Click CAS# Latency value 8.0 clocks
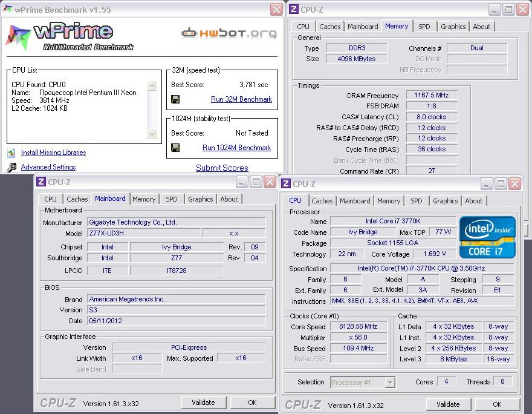Viewport: 532px width, 414px height. (432, 117)
